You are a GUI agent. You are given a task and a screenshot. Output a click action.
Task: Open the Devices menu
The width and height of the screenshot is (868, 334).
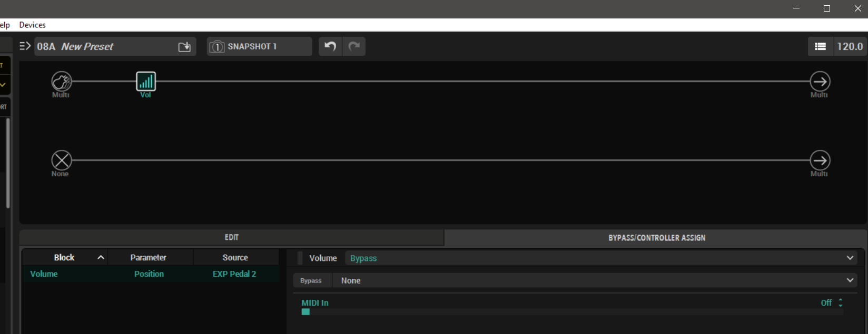pos(32,25)
